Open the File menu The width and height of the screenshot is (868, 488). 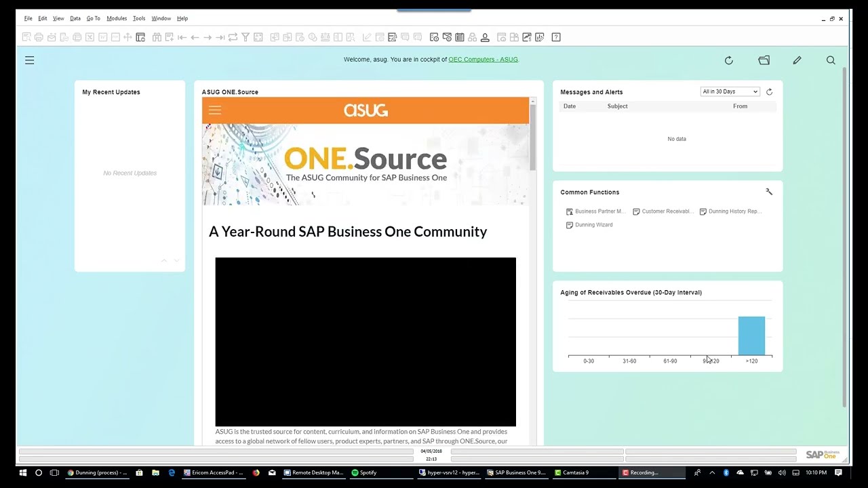(x=28, y=18)
